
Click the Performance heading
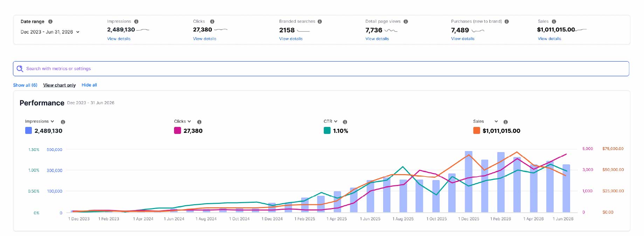(x=42, y=103)
